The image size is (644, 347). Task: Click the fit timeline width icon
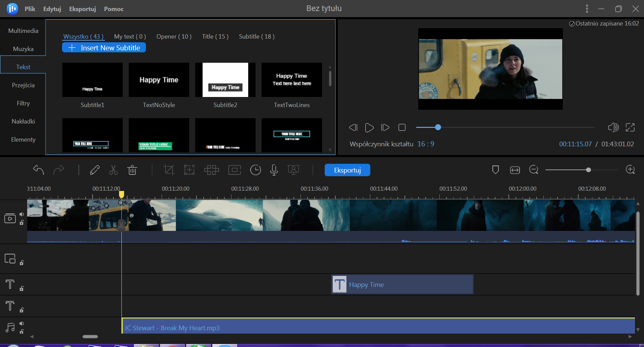515,170
